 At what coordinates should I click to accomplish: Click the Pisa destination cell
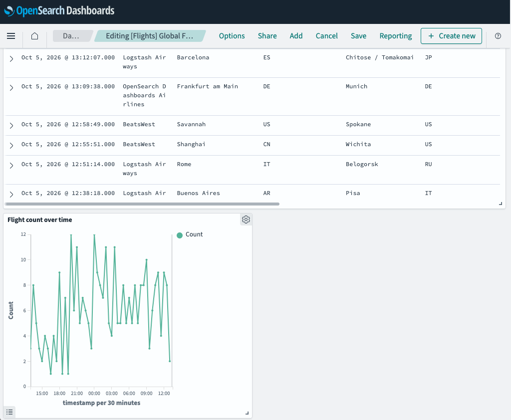tap(353, 193)
